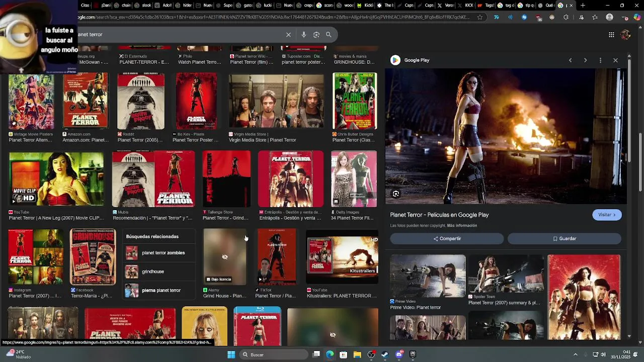Bookmark this page with the star icon
644x362 pixels.
point(479,17)
